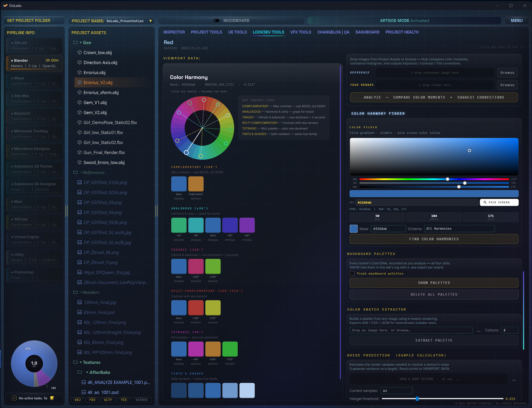Click the folder icon beside References
This screenshot has width=532, height=408.
click(75, 172)
